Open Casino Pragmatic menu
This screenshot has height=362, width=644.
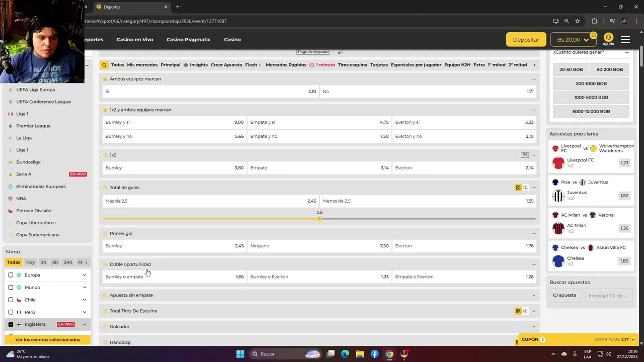[189, 40]
